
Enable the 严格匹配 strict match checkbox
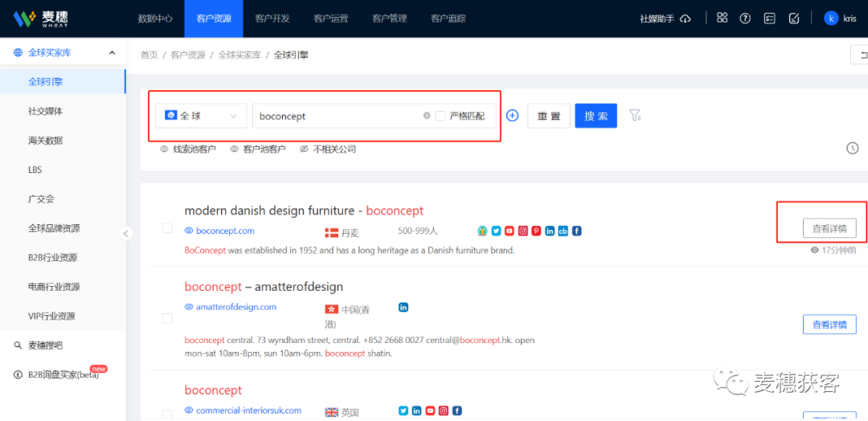(x=440, y=116)
